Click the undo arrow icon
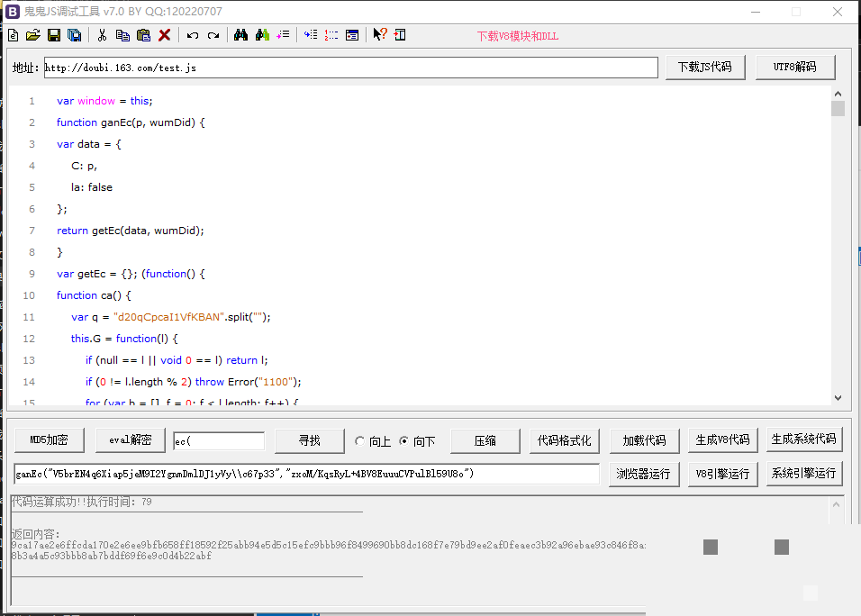Viewport: 861px width, 616px height. [x=193, y=35]
